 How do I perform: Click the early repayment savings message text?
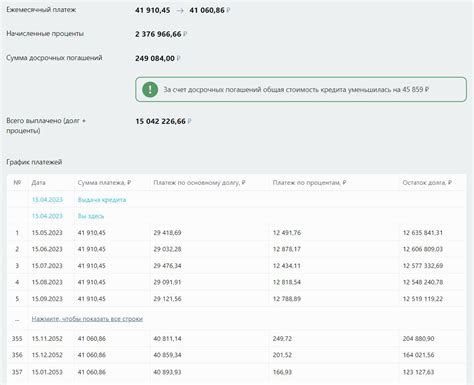tap(296, 89)
